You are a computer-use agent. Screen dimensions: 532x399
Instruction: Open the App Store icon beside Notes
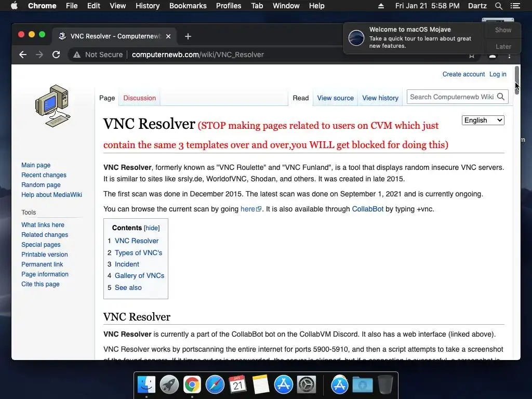click(283, 385)
